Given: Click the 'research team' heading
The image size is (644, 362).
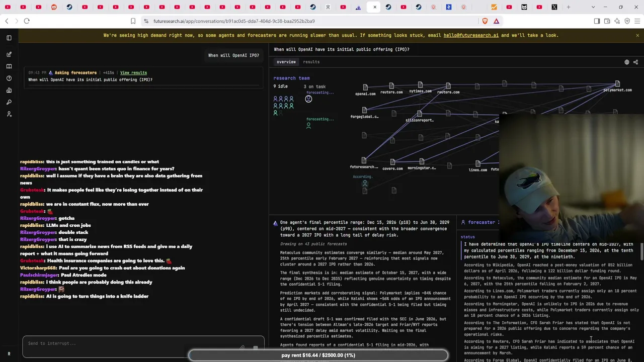Looking at the screenshot, I should point(292,78).
